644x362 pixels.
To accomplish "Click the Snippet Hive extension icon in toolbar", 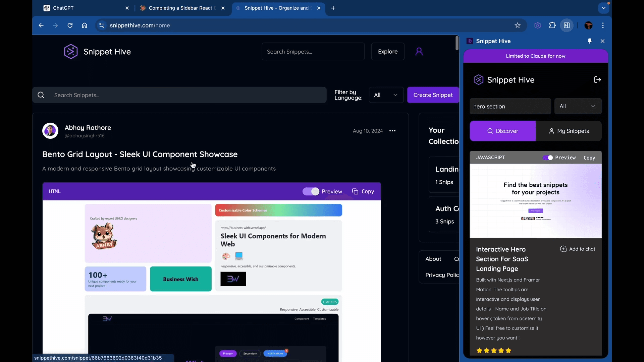I will tap(538, 25).
